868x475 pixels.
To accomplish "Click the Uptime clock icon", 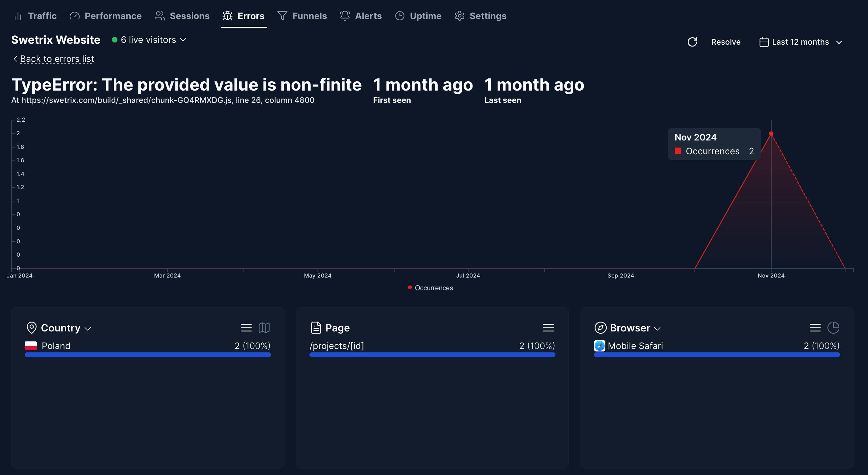I will coord(399,16).
